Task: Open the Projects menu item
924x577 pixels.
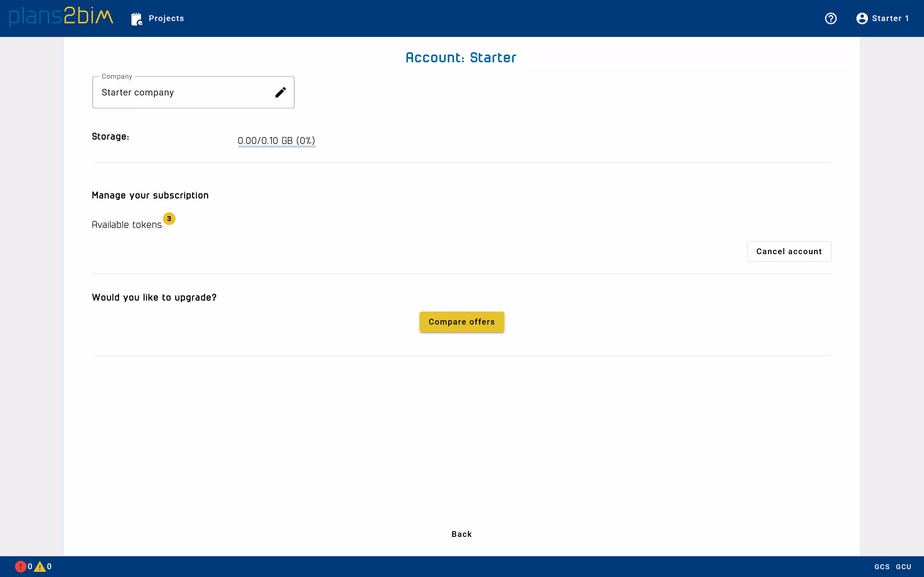Action: point(166,18)
